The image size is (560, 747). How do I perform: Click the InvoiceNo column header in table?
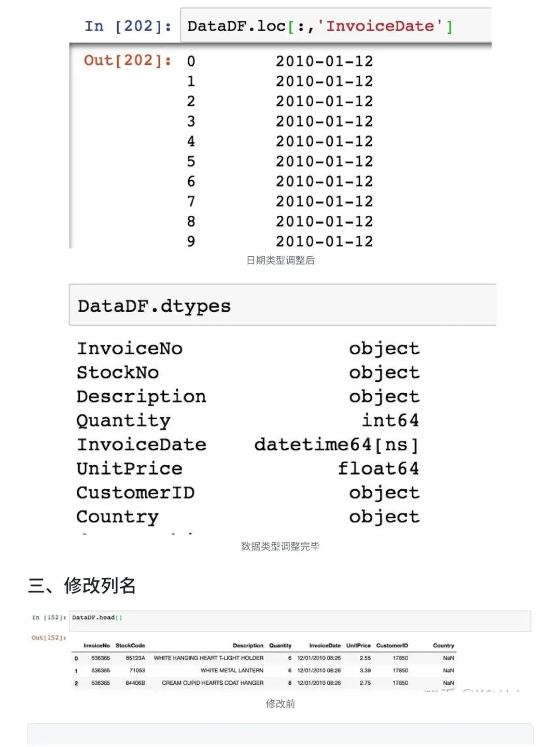[x=96, y=646]
